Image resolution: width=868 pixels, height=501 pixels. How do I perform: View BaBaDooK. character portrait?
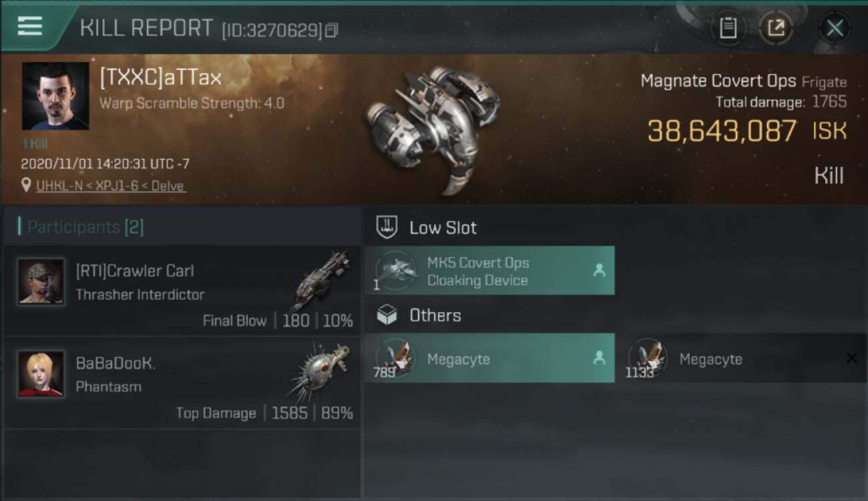(x=41, y=373)
